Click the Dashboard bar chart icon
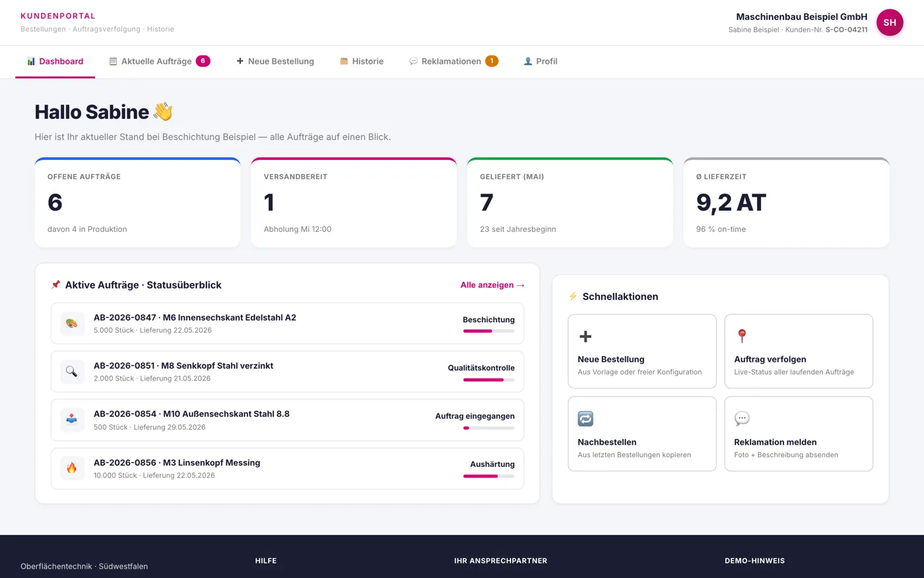The width and height of the screenshot is (924, 578). click(x=31, y=61)
